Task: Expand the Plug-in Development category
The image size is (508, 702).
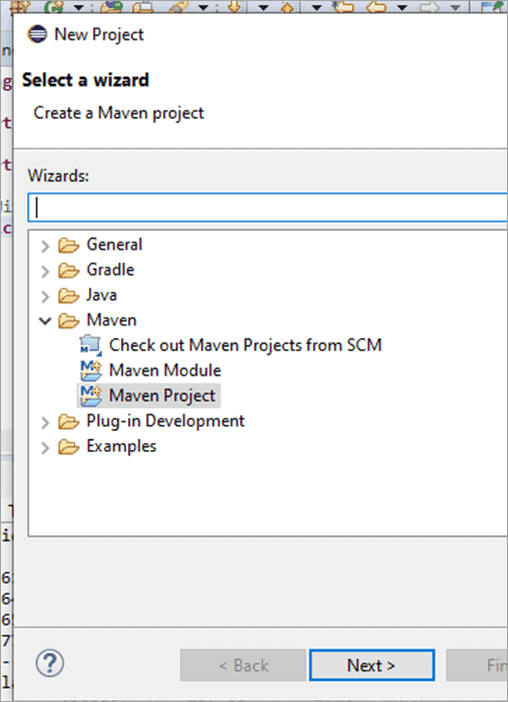Action: [x=45, y=422]
